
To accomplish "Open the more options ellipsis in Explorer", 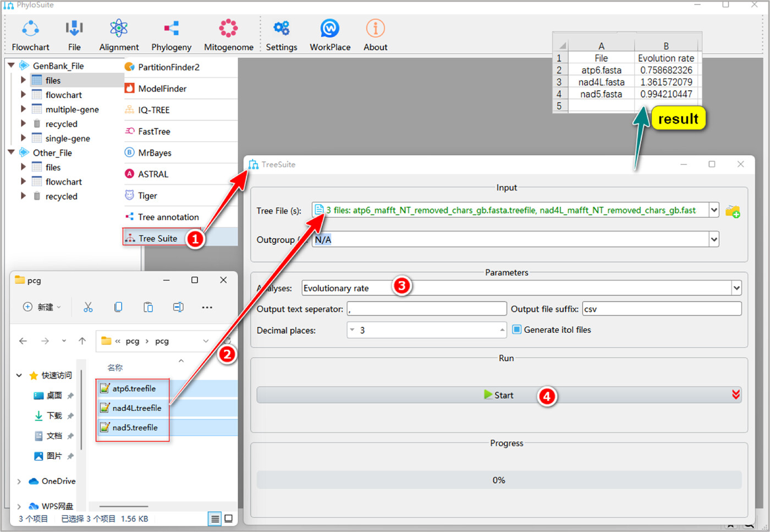I will tap(207, 308).
